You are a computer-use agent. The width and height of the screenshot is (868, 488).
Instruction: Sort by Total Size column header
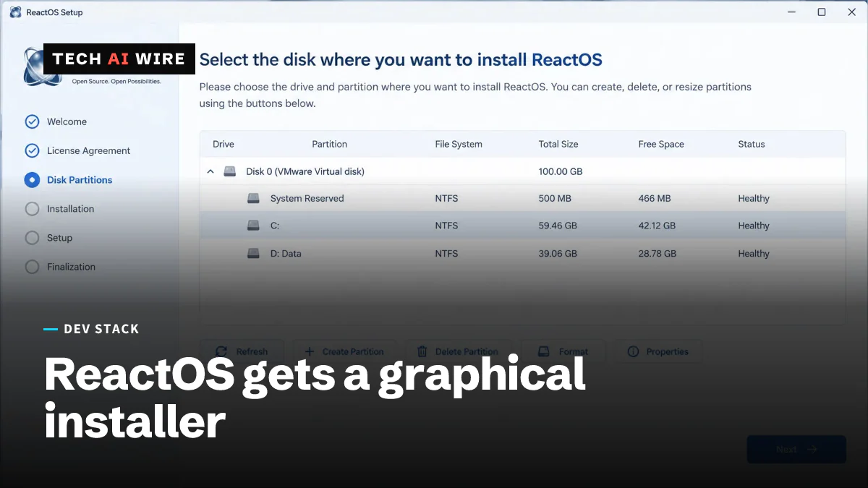tap(558, 144)
